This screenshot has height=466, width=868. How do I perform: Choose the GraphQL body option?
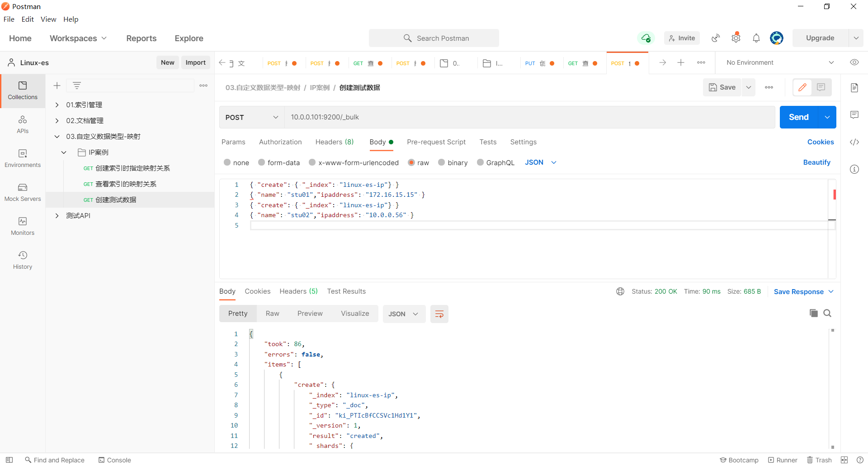481,162
